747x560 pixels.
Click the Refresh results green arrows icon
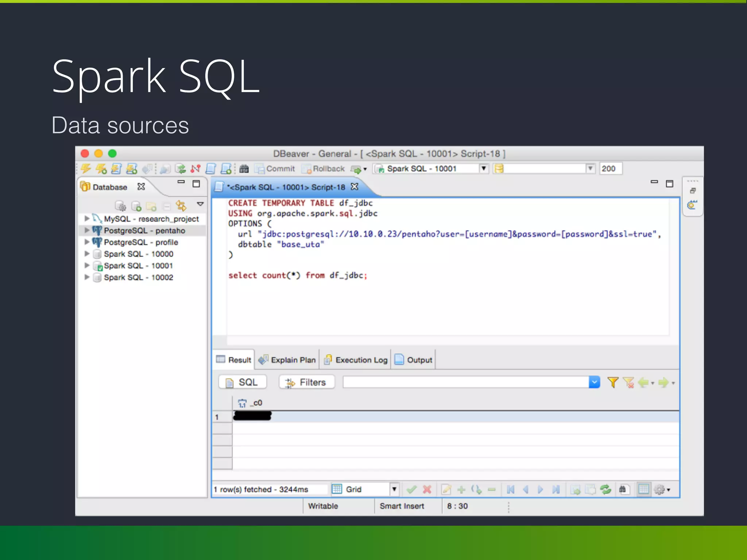click(x=606, y=489)
